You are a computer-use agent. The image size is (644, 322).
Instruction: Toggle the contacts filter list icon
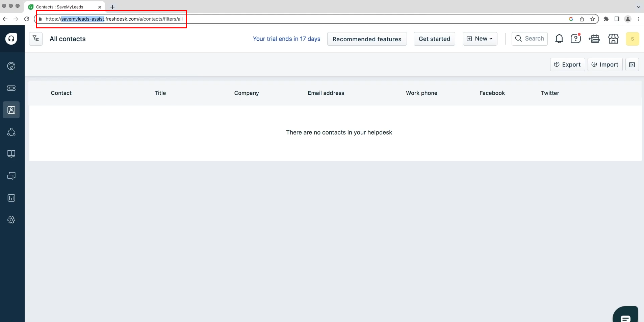tap(36, 39)
